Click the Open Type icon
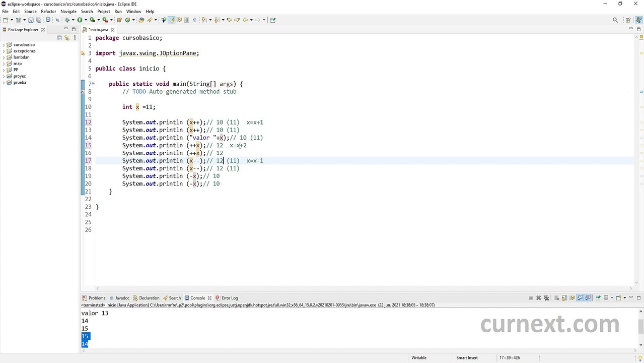Screen dimensions: 644x363 (141, 20)
